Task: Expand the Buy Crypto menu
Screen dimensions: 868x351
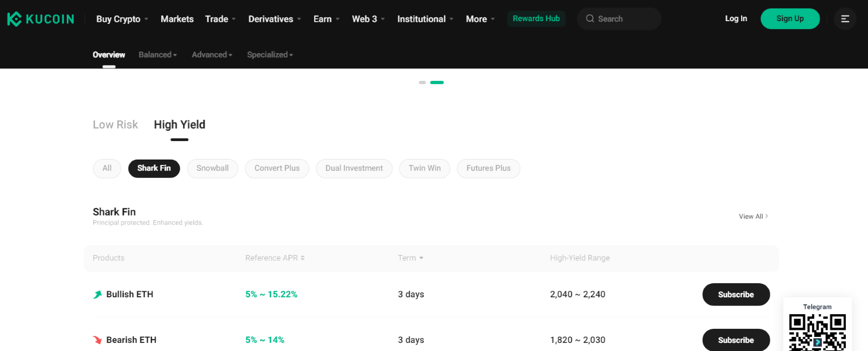Action: pos(122,19)
